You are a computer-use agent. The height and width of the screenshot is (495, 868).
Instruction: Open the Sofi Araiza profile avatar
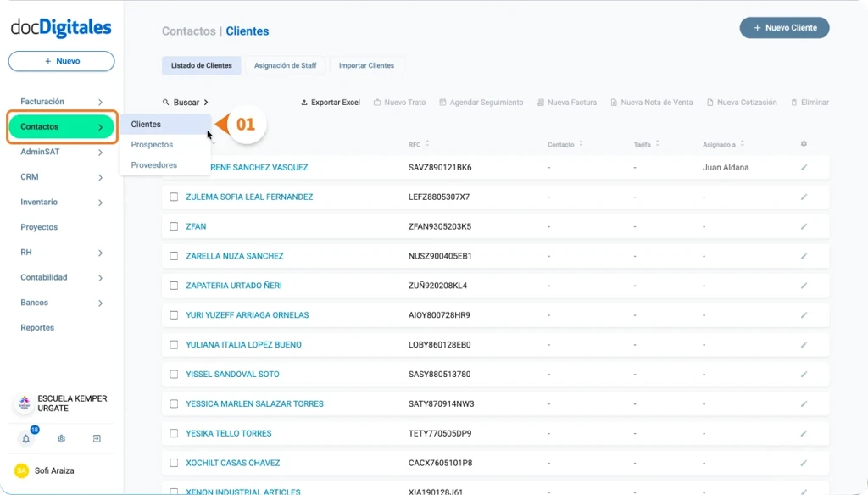pyautogui.click(x=19, y=470)
